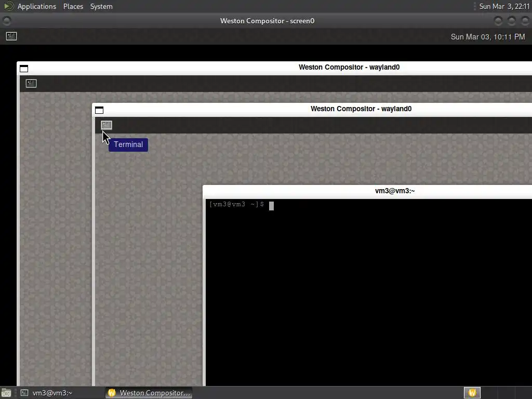Screen dimensions: 532x399
Task: Click the Terminal tooltip label
Action: 128,144
